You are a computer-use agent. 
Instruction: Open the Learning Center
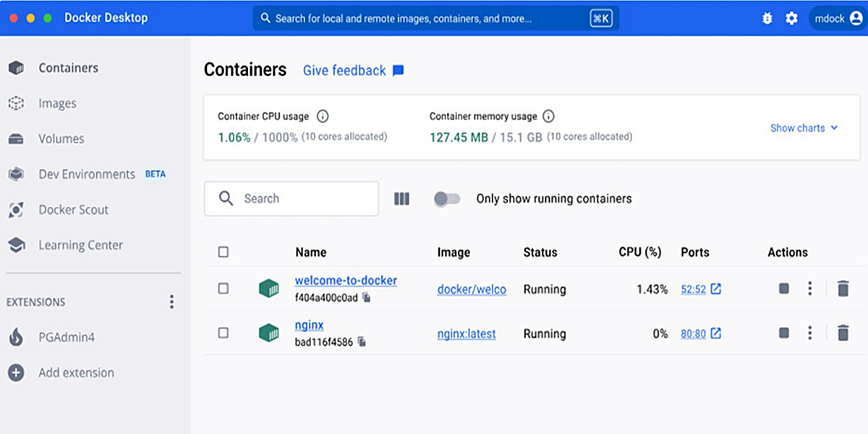pyautogui.click(x=80, y=244)
